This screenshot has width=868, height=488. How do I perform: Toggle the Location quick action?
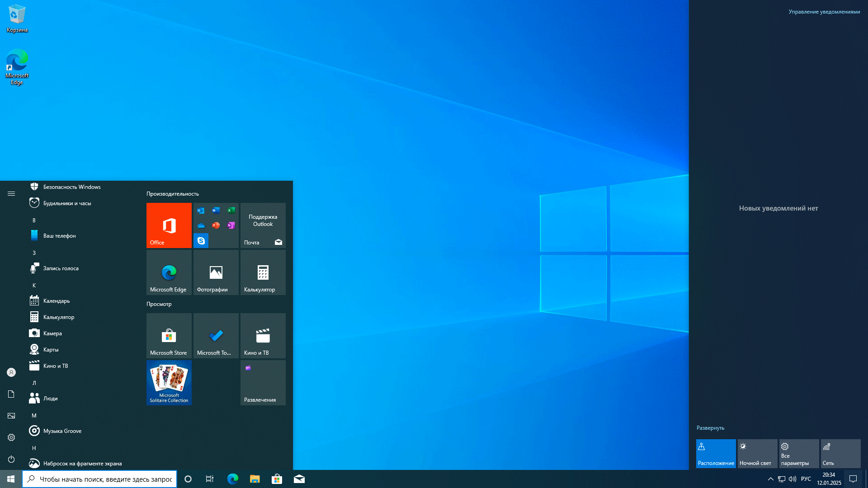(716, 453)
